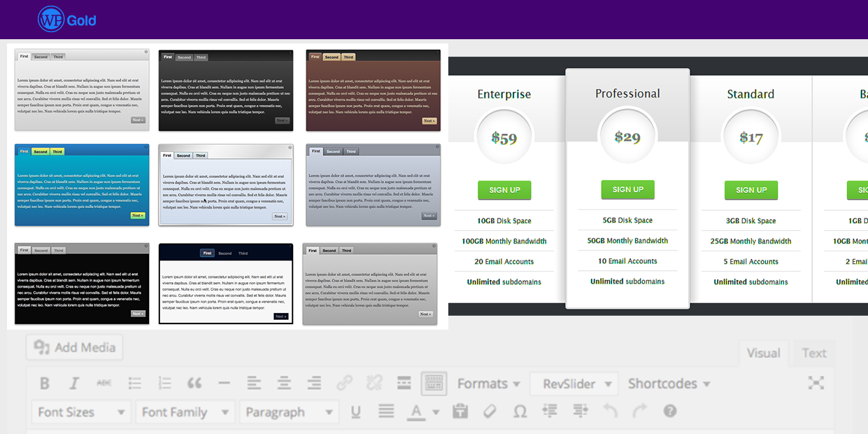
Task: Insert special character with omega icon
Action: (520, 412)
